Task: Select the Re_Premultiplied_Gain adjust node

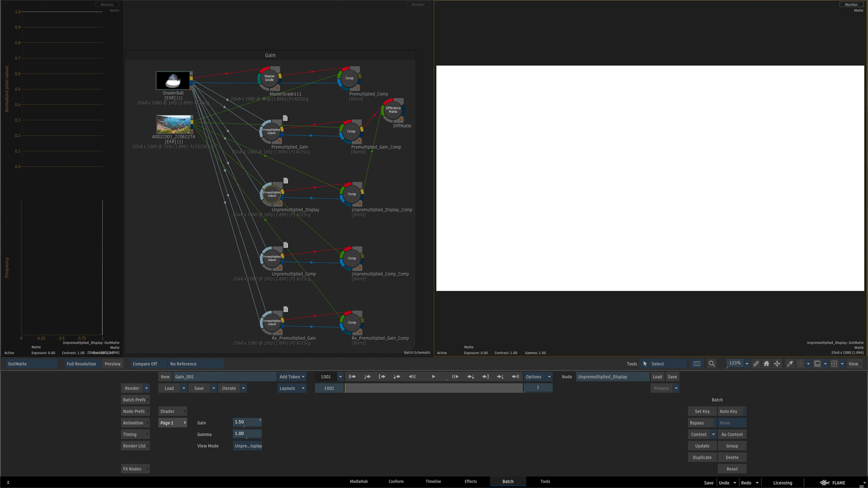Action: [272, 323]
